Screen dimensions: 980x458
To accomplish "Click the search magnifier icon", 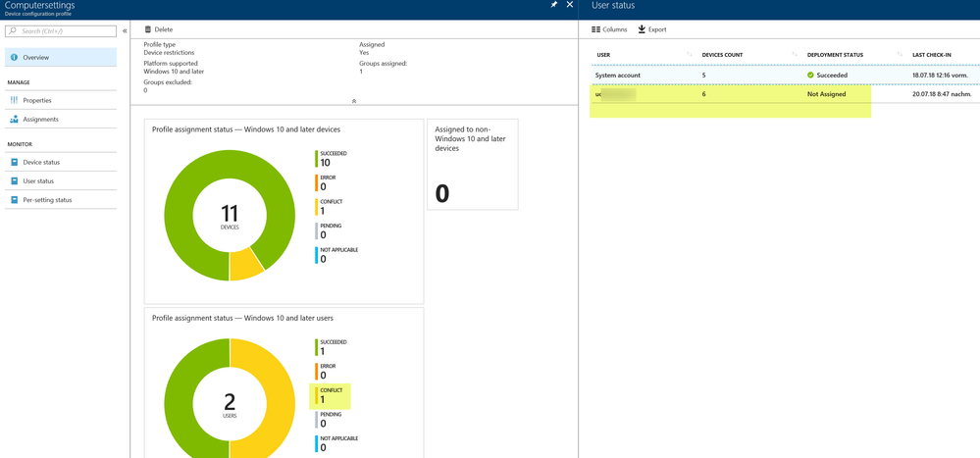I will coord(14,30).
